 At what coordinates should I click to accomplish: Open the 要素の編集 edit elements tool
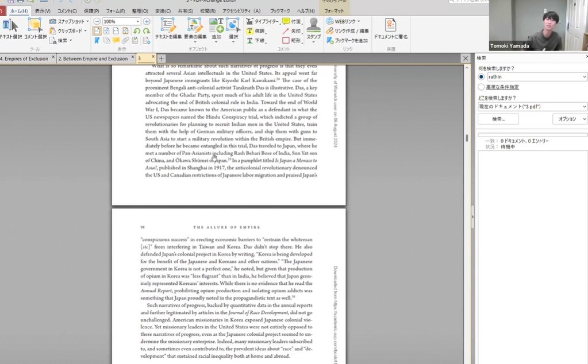click(x=195, y=29)
